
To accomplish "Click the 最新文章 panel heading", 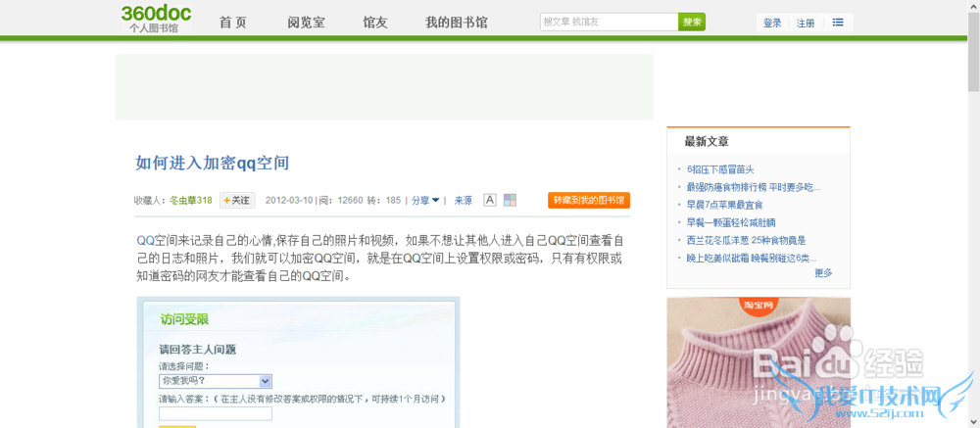I will coord(707,141).
